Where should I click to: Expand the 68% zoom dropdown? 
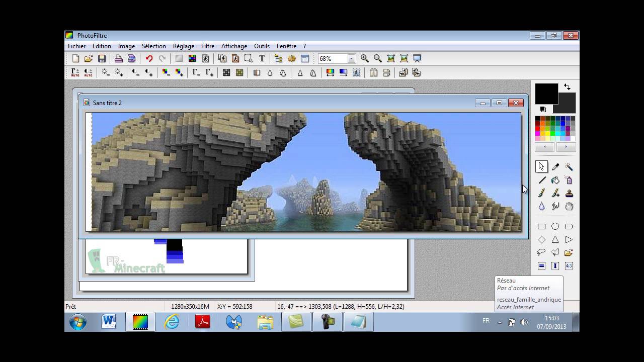coord(351,59)
